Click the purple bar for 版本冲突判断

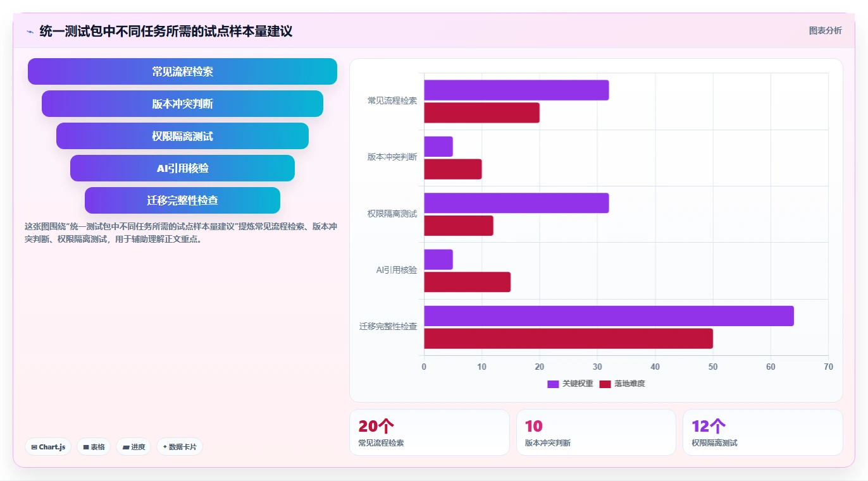pyautogui.click(x=438, y=147)
